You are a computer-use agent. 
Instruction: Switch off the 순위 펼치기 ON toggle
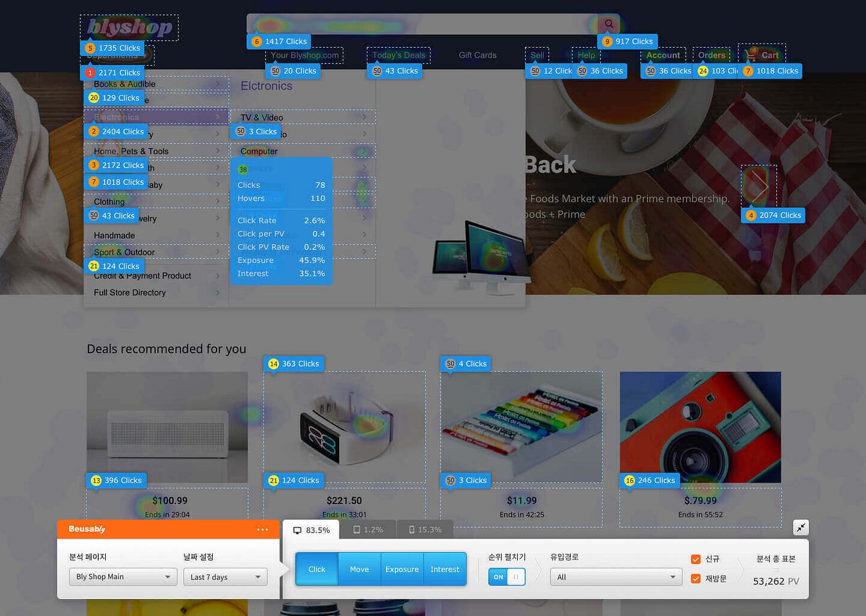tap(507, 577)
